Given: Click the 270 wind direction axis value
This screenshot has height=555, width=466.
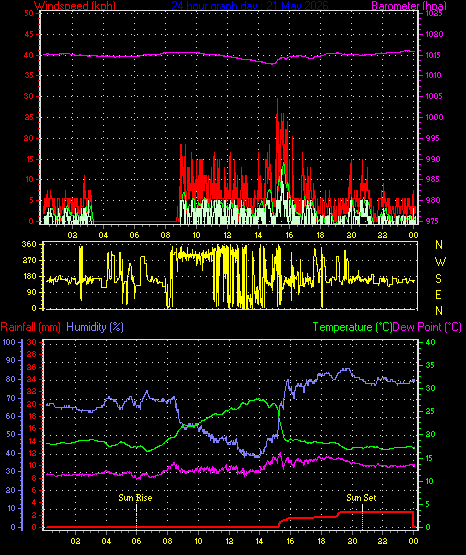Looking at the screenshot, I should (29, 261).
